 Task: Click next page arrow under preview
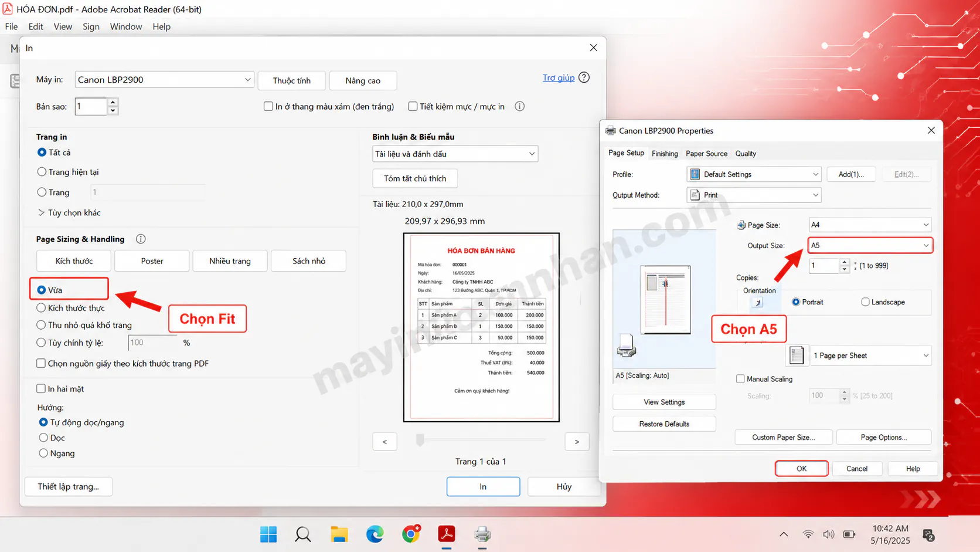[x=577, y=442]
